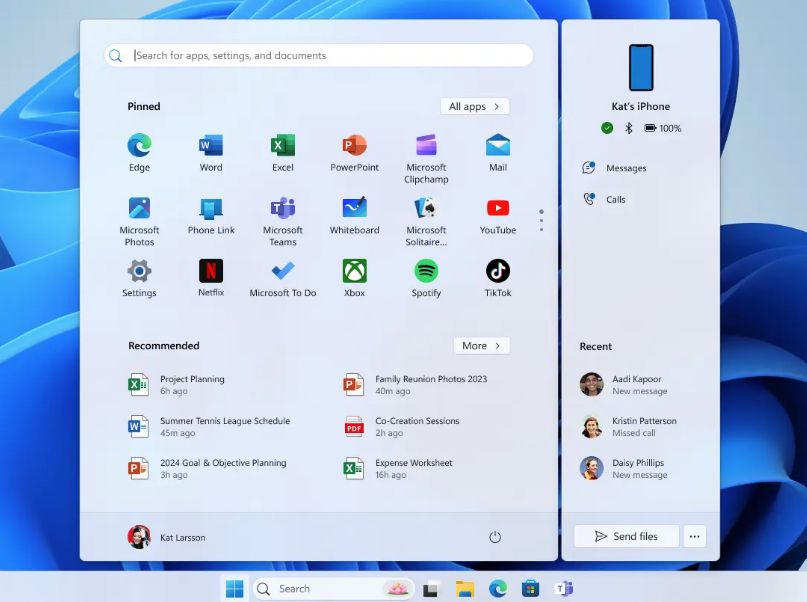Open Settings from pinned apps

[x=139, y=278]
